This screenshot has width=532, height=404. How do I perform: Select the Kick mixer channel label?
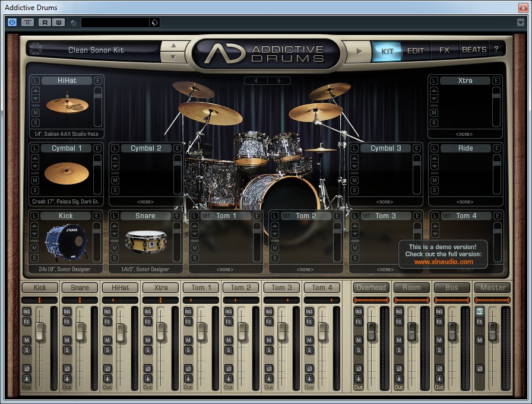(40, 288)
